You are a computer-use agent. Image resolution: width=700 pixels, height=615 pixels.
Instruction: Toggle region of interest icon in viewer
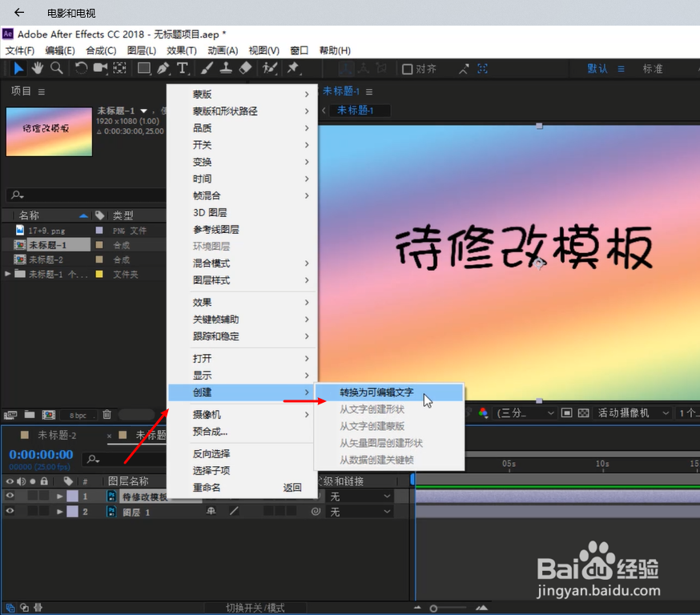[566, 413]
